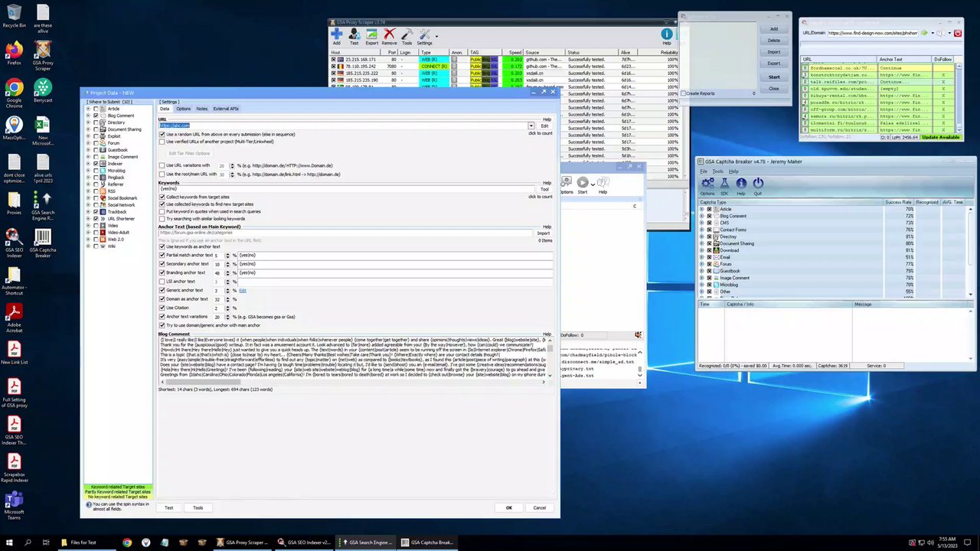Open GSA Captcha Breaker desktop shortcut
The height and width of the screenshot is (551, 980).
point(43,242)
